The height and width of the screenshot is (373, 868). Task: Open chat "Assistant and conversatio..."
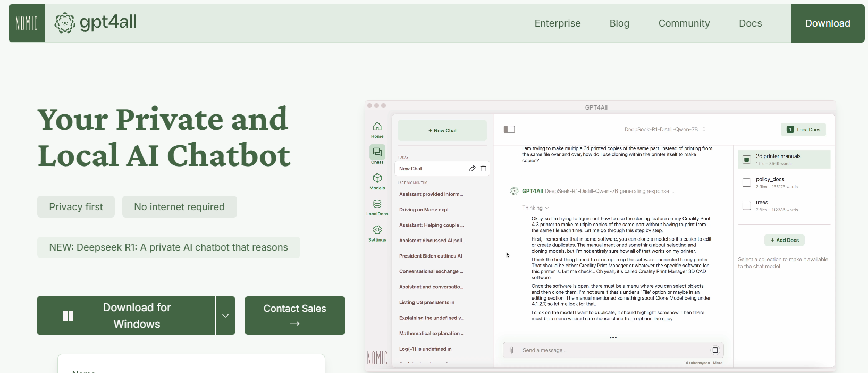[431, 287]
